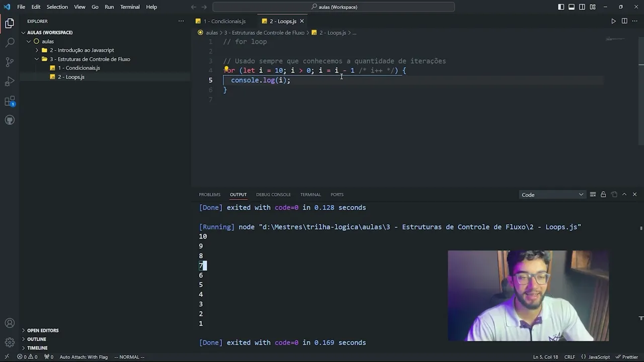
Task: Open the Terminal menu
Action: click(x=130, y=7)
